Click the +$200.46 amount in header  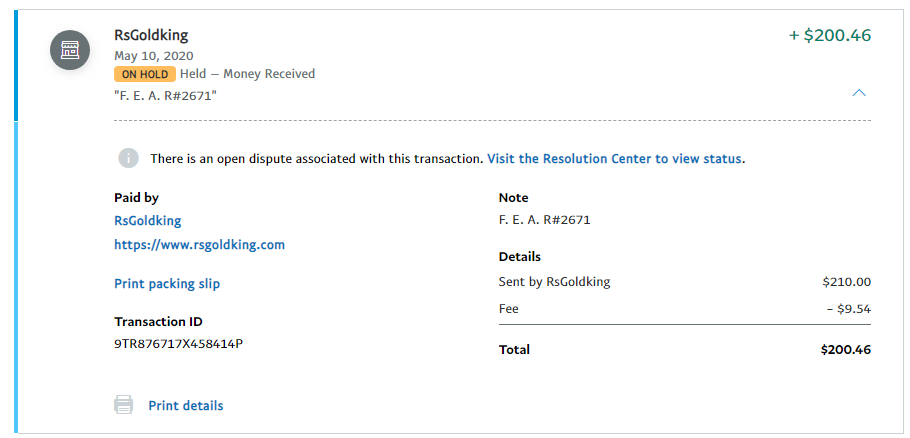[830, 35]
